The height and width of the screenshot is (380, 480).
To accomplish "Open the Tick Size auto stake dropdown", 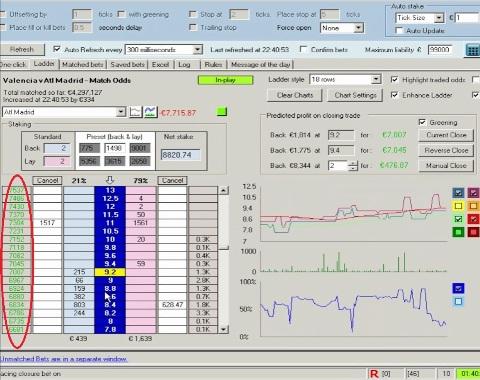I will click(x=439, y=18).
